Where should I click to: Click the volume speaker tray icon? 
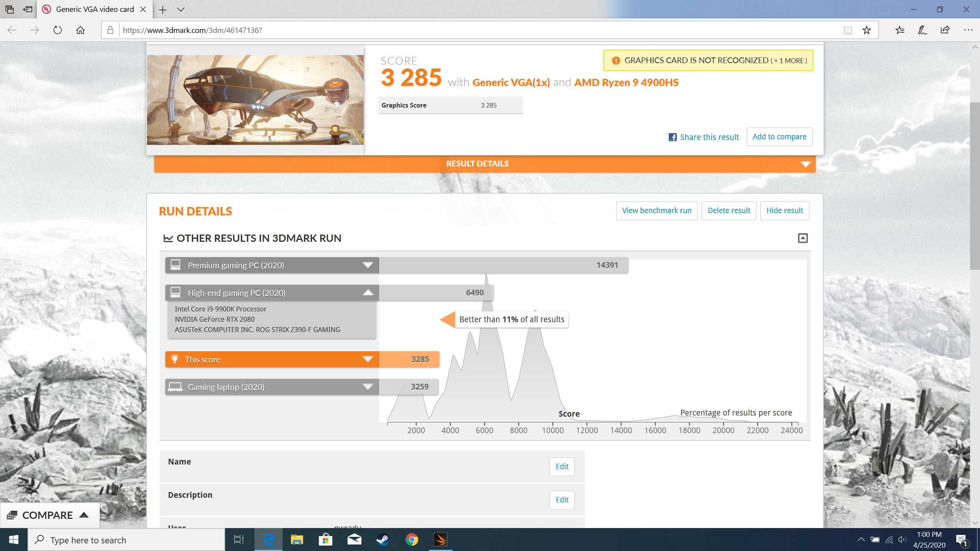[x=902, y=540]
